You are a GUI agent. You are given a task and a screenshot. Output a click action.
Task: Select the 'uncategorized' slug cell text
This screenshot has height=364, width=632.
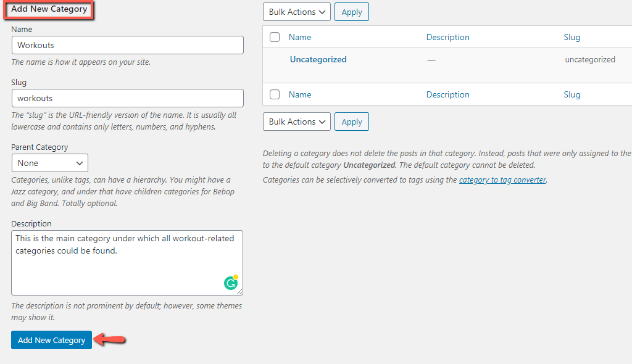point(589,59)
